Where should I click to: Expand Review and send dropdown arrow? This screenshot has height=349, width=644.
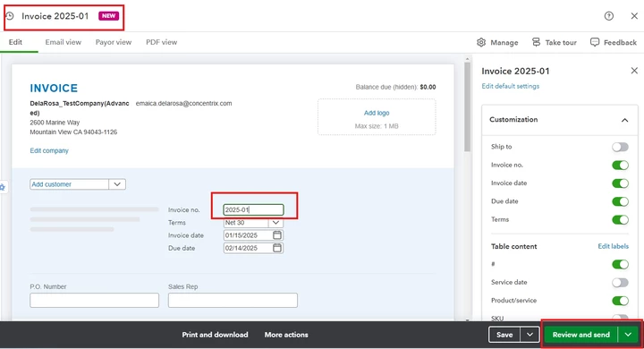tap(628, 335)
